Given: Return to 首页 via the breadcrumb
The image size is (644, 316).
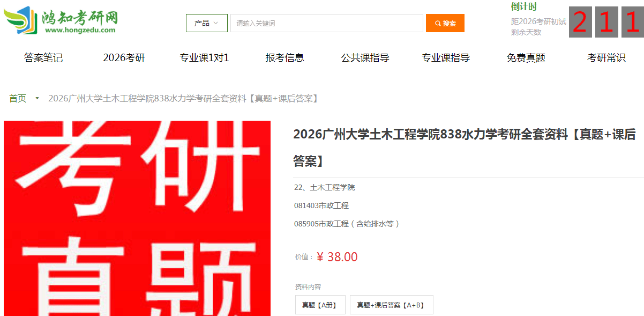Looking at the screenshot, I should click(x=18, y=98).
